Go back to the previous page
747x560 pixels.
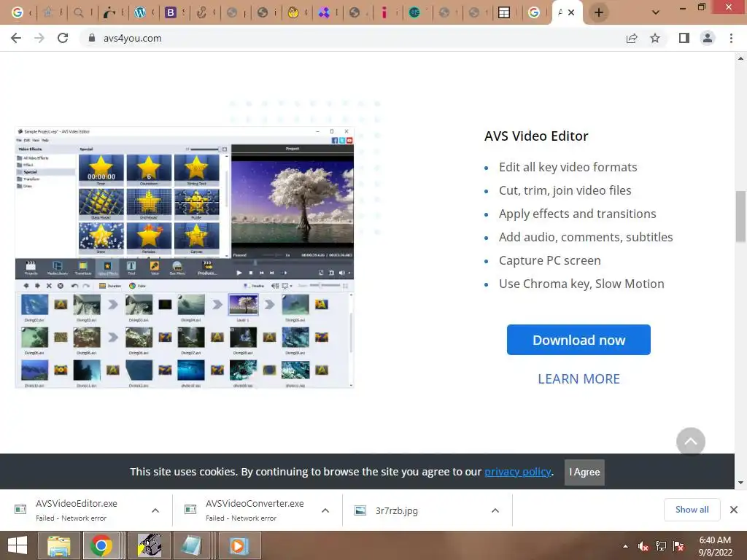(x=16, y=38)
